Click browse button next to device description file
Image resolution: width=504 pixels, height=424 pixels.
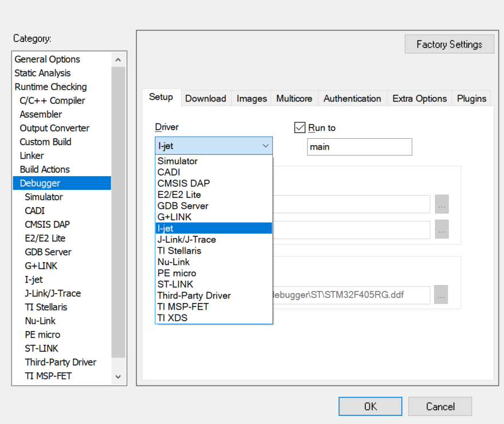440,295
